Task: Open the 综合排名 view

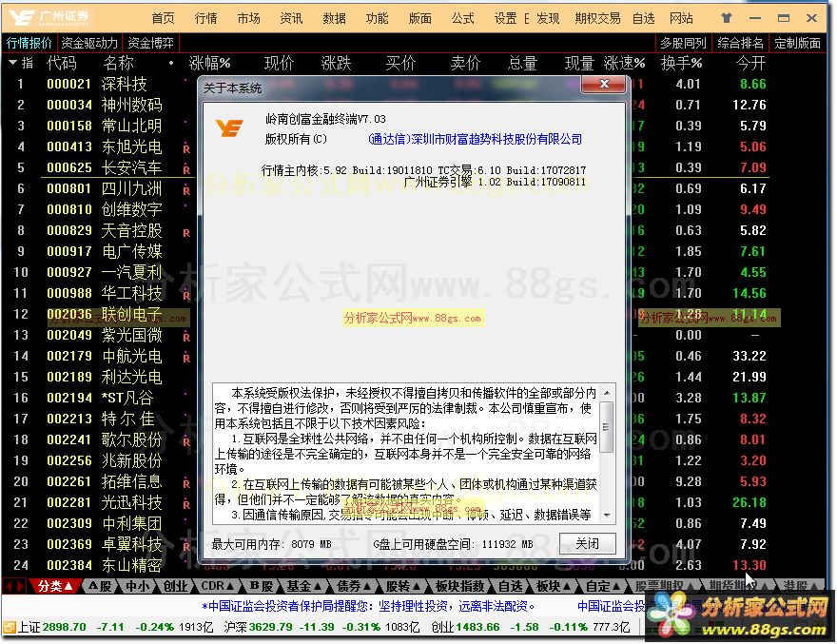Action: [x=740, y=43]
